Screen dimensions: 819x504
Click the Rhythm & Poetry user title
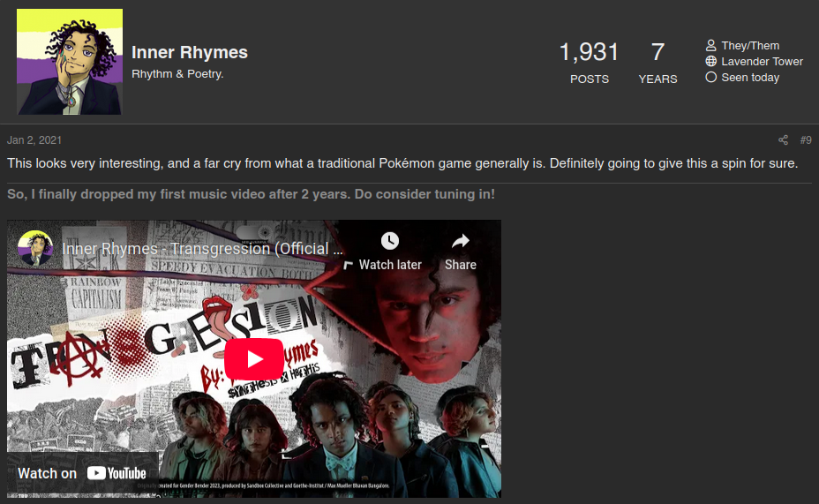pyautogui.click(x=177, y=74)
